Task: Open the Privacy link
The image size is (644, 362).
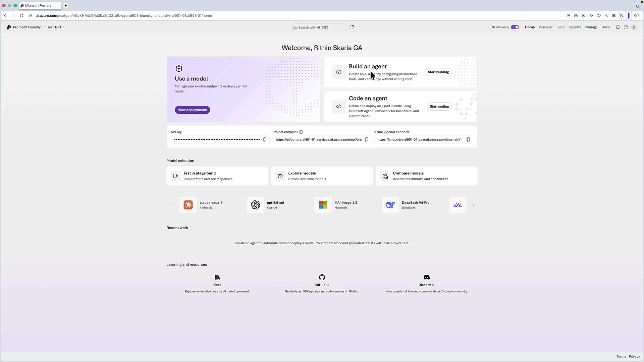Action: pyautogui.click(x=635, y=357)
